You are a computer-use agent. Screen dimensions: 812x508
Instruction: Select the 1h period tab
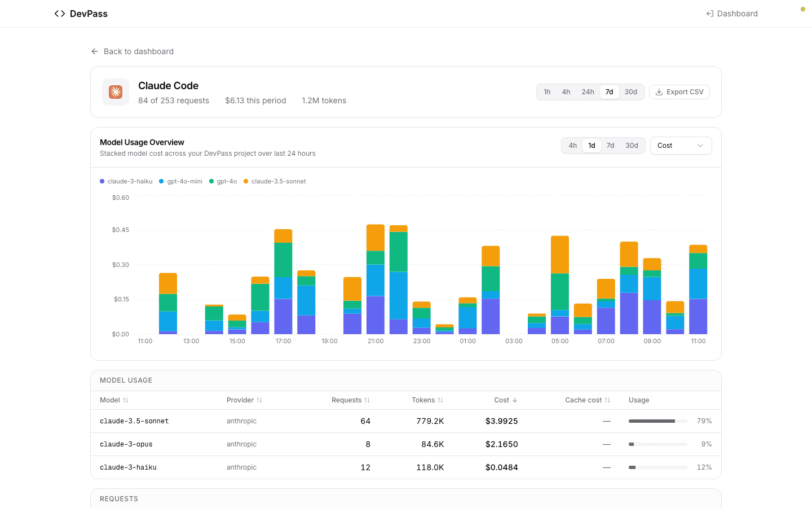(x=547, y=92)
